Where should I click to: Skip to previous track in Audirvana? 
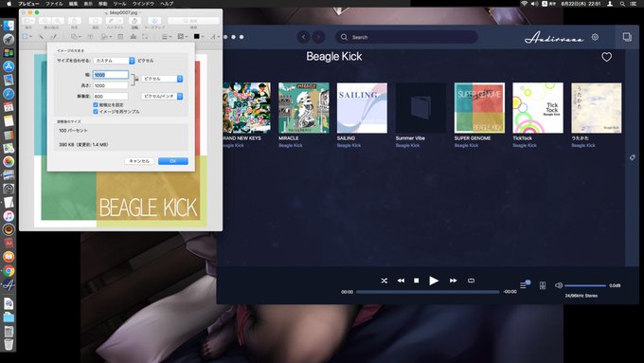coord(401,281)
